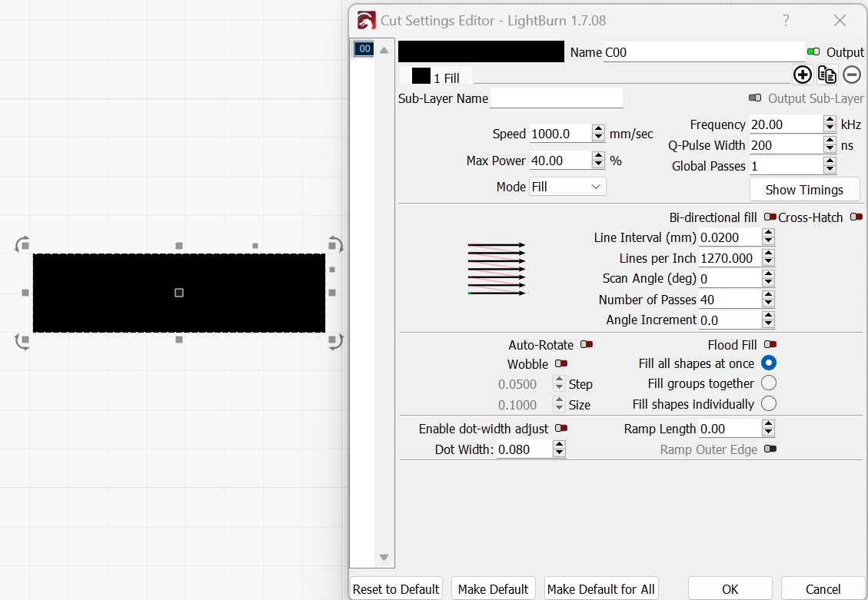Screen dimensions: 868x600
Task: Add a new sub-layer with plus icon
Action: [x=802, y=75]
